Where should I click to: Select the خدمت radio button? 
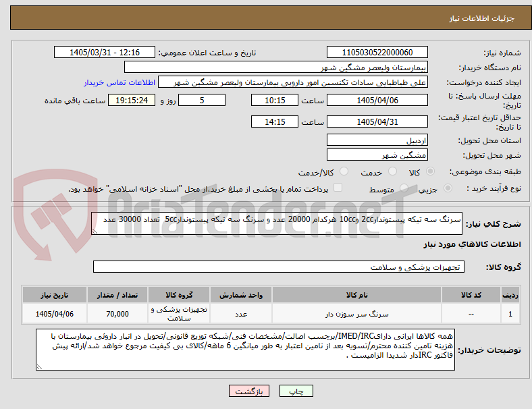392,171
